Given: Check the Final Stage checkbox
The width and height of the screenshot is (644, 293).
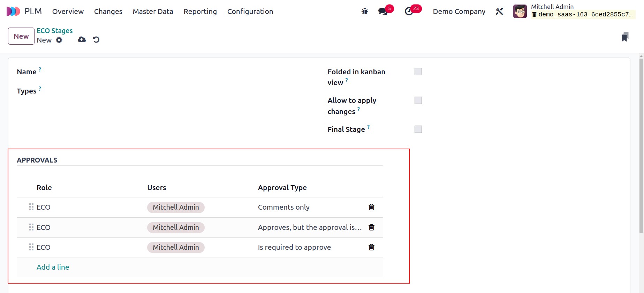Looking at the screenshot, I should pyautogui.click(x=418, y=129).
